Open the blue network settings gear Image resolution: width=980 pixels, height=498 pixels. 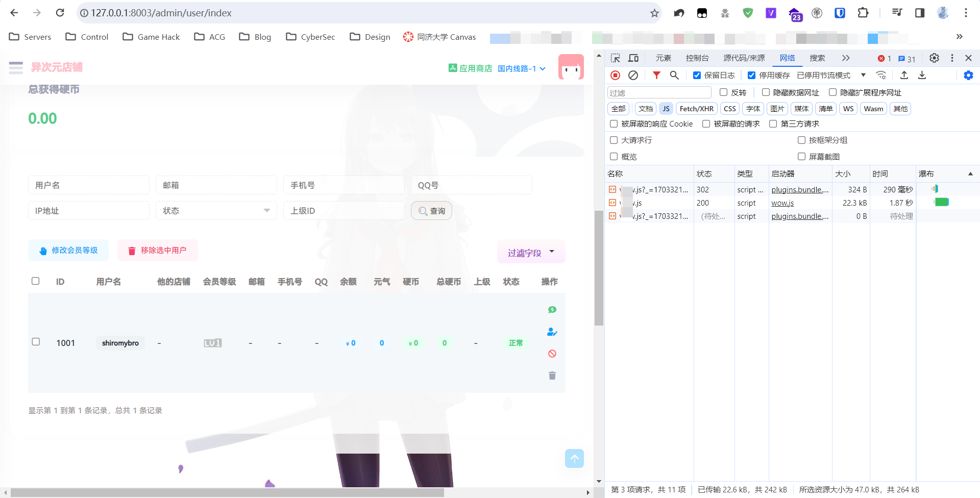pos(968,75)
